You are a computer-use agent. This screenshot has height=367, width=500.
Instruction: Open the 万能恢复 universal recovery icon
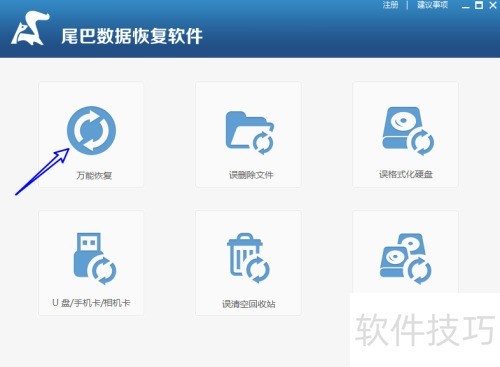[x=91, y=130]
